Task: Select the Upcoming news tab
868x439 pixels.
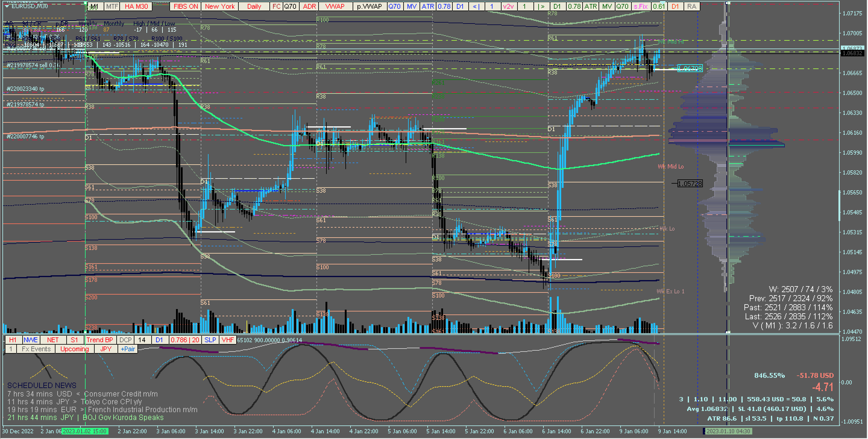Action: tap(74, 349)
